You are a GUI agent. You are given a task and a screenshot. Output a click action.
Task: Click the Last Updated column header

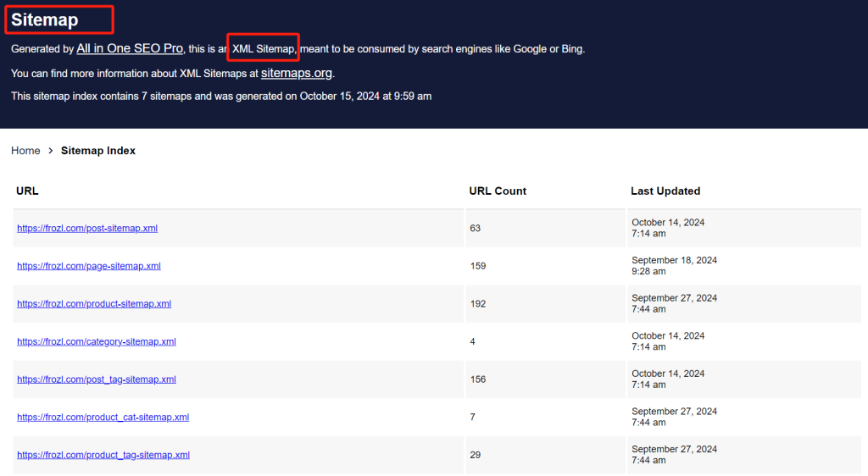pyautogui.click(x=665, y=191)
